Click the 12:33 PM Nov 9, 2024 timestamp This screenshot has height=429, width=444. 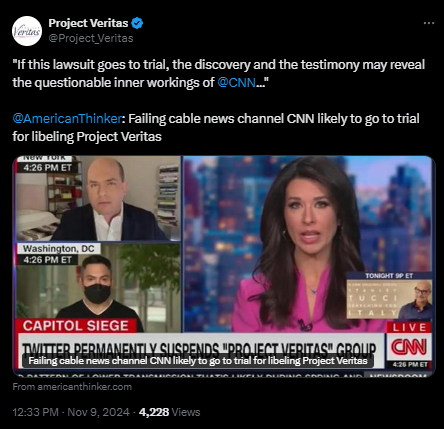tap(71, 412)
